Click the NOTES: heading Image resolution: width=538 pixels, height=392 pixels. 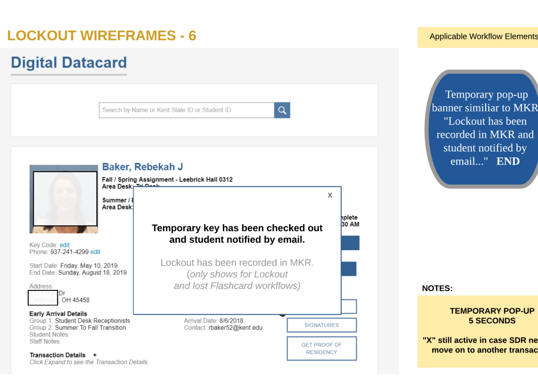click(x=437, y=289)
